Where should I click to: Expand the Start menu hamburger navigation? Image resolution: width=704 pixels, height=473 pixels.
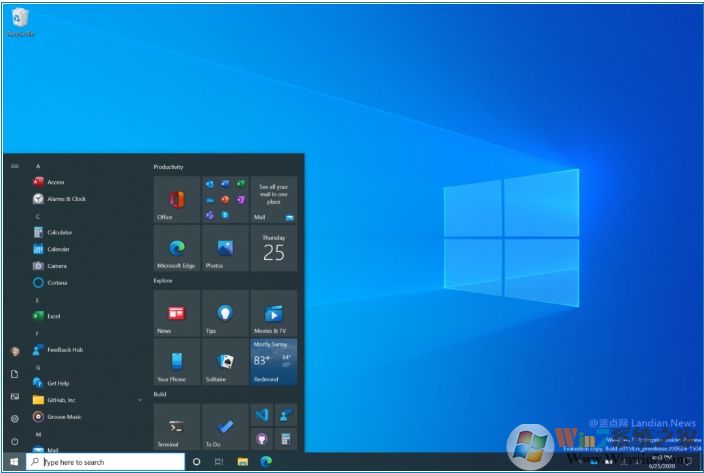[15, 166]
